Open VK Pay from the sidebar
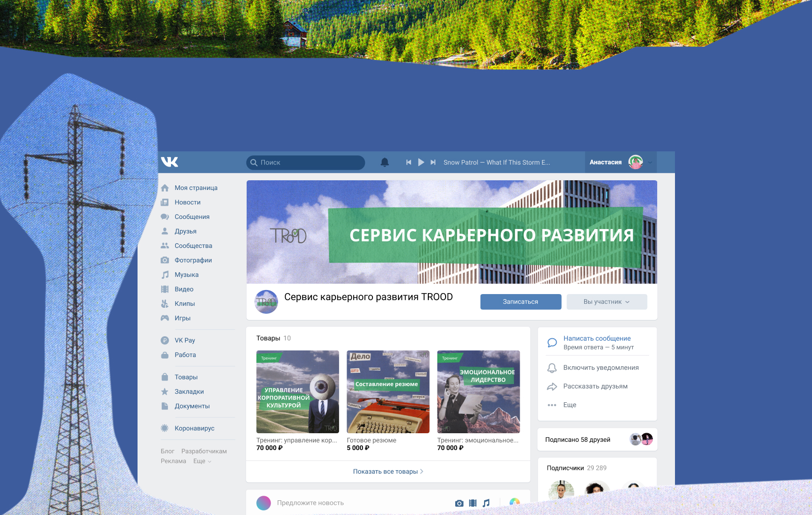This screenshot has width=812, height=515. coord(185,340)
